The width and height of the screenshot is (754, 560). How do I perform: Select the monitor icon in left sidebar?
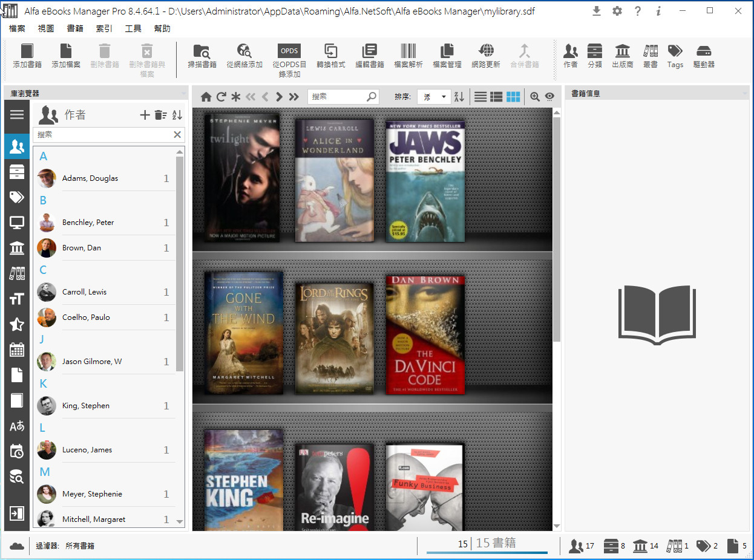17,223
